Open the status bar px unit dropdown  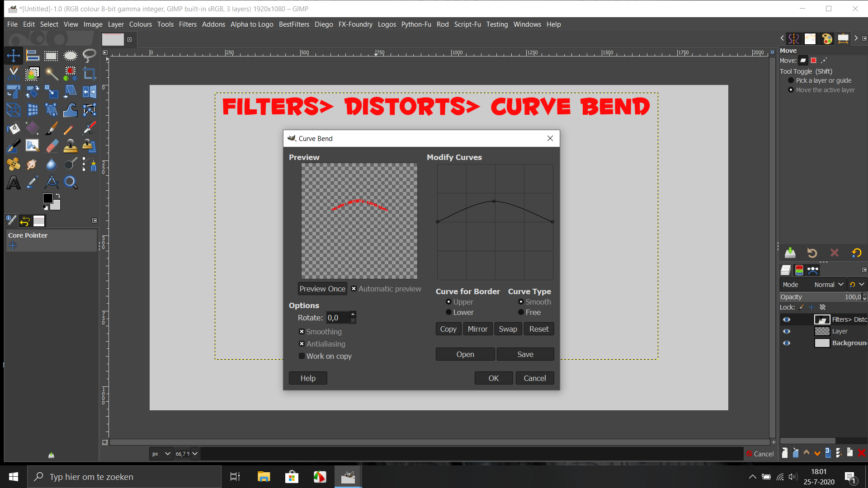point(161,454)
